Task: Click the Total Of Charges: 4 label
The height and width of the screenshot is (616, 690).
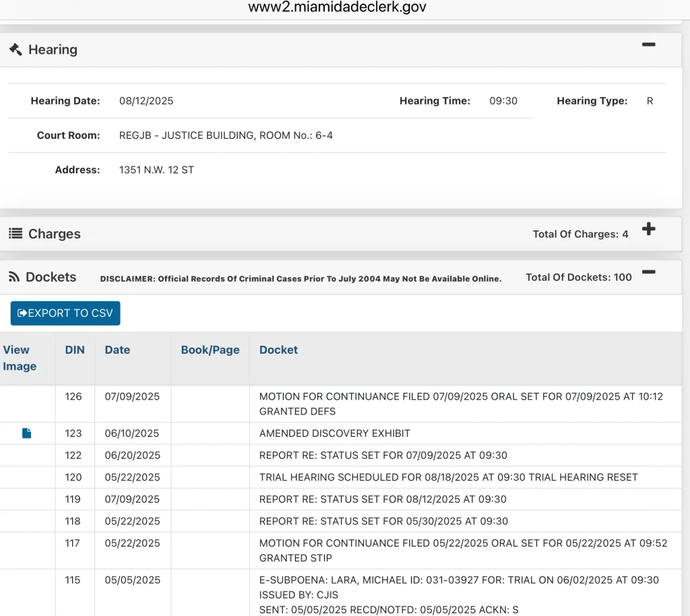Action: click(580, 234)
